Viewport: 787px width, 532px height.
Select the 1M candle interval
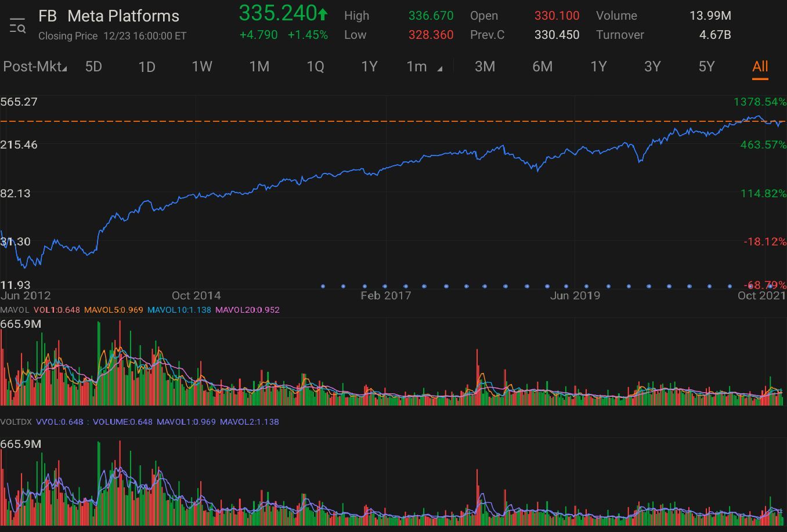[259, 67]
